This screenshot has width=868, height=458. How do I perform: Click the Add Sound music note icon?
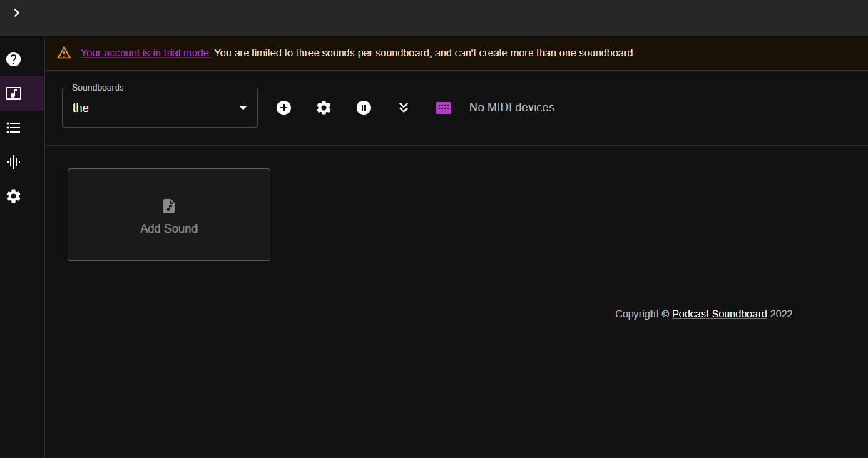pyautogui.click(x=168, y=205)
